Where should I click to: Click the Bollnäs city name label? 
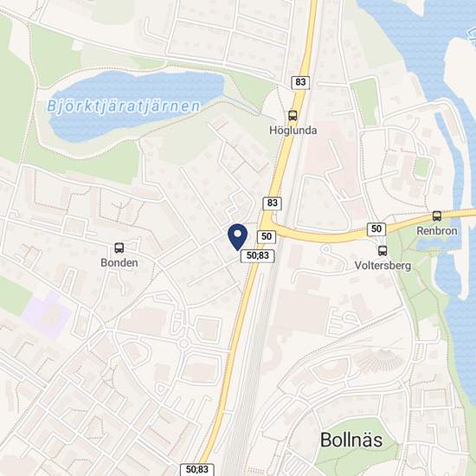[x=351, y=440]
